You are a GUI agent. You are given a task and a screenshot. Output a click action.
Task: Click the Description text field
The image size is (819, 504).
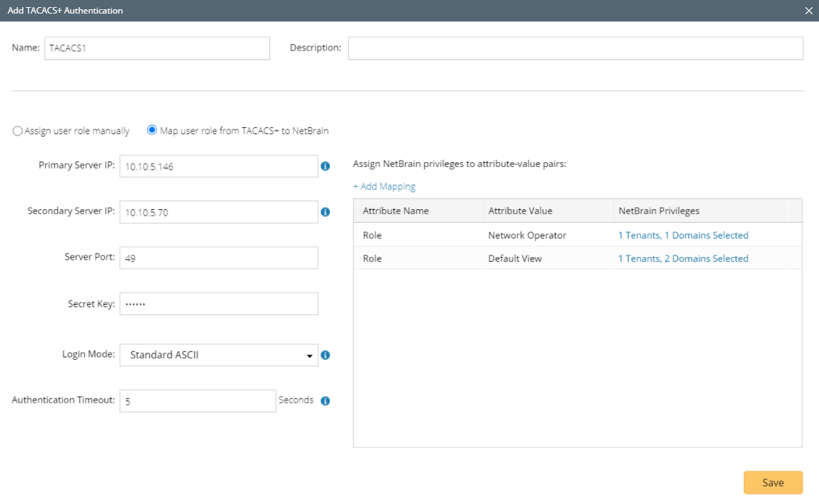575,48
